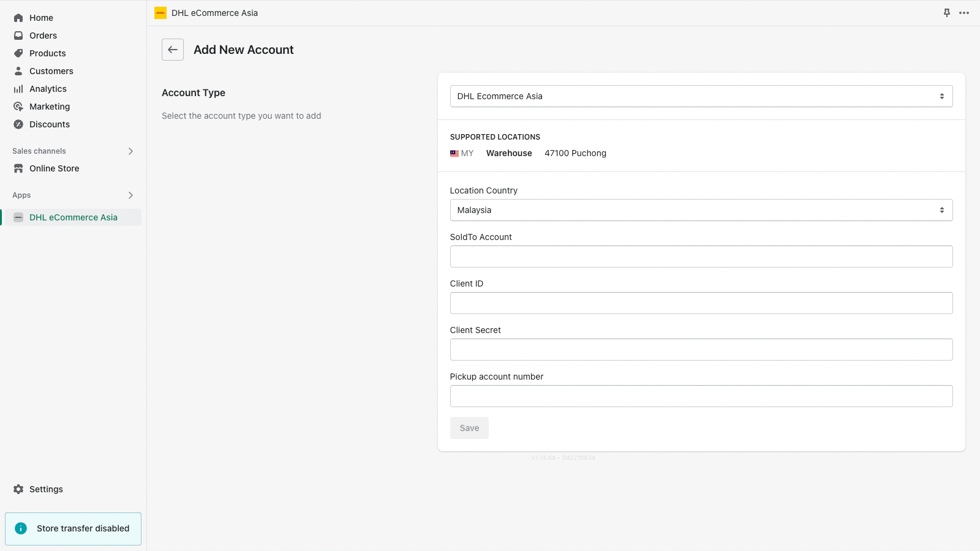Viewport: 980px width, 551px height.
Task: Click the Marketing target icon
Action: point(18,107)
